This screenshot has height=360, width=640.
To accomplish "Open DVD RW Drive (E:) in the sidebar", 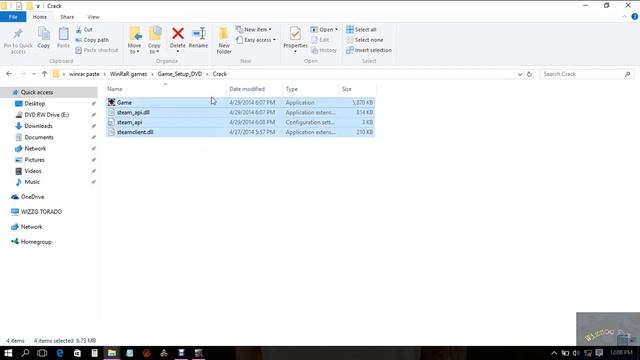I will (x=47, y=115).
